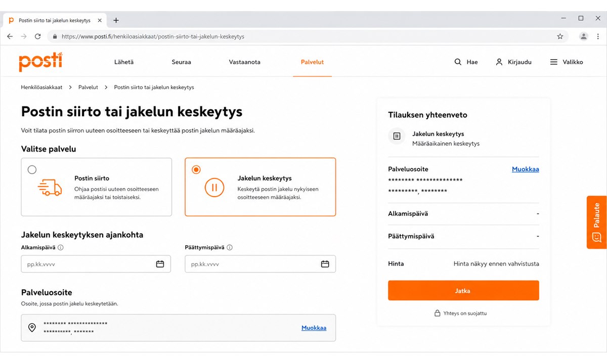The width and height of the screenshot is (607, 364).
Task: Click the address bar padlock icon
Action: pos(55,36)
